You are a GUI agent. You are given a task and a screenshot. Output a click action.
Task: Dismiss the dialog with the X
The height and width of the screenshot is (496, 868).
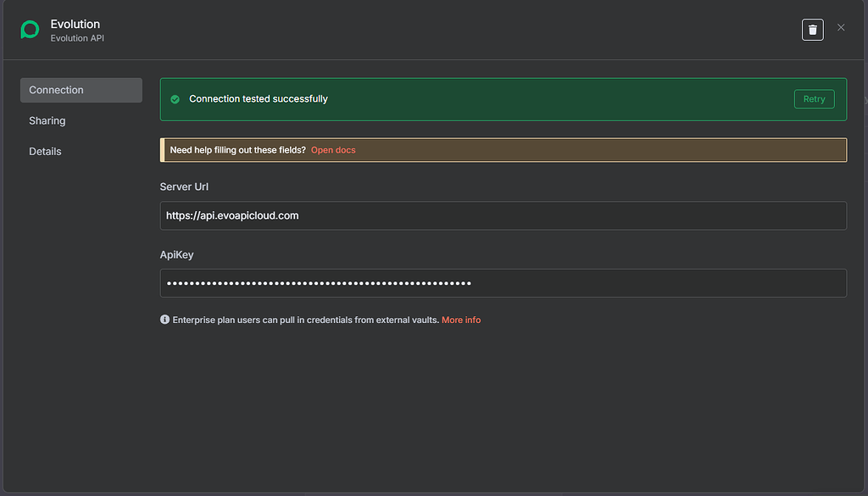point(841,26)
